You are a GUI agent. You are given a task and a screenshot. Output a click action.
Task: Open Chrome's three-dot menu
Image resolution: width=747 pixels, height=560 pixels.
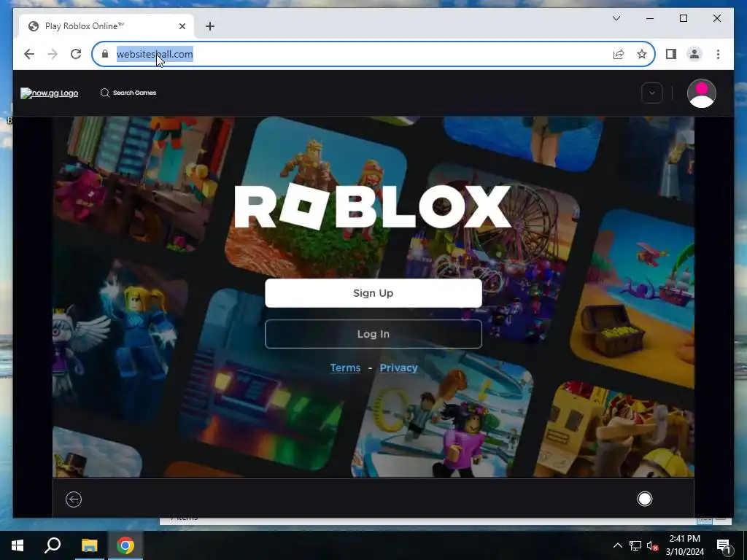(718, 54)
